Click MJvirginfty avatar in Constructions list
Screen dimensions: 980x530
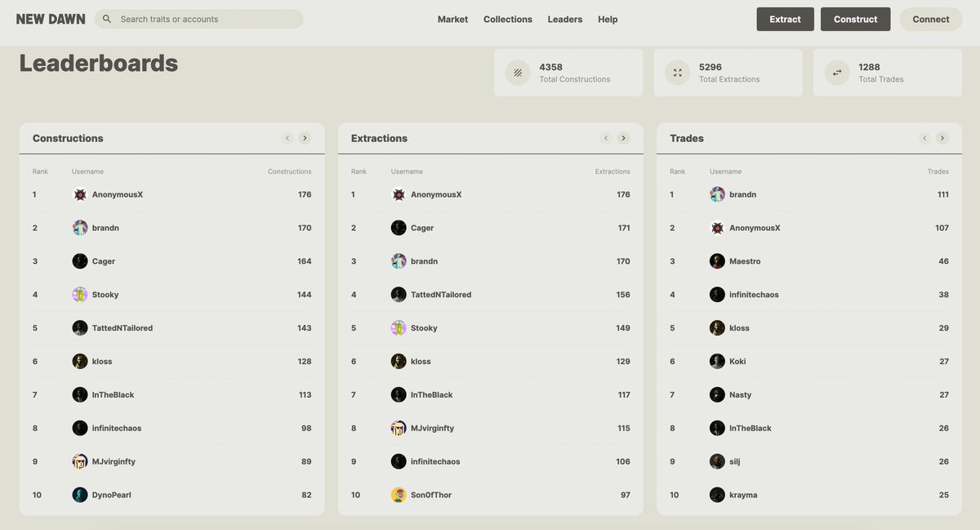pos(80,461)
